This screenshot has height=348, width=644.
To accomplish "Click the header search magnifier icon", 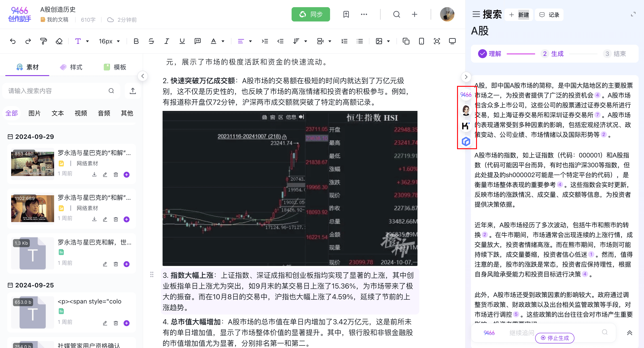I will point(396,14).
